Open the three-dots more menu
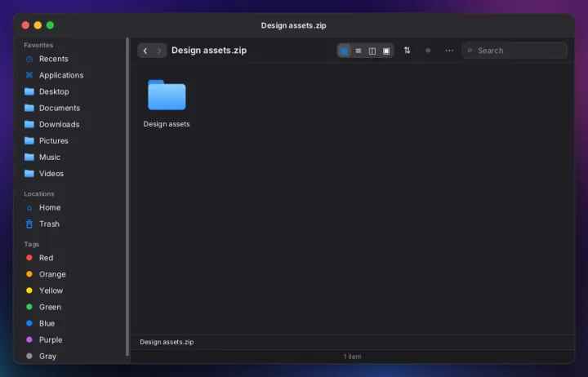Screen dimensions: 588x377 point(449,51)
